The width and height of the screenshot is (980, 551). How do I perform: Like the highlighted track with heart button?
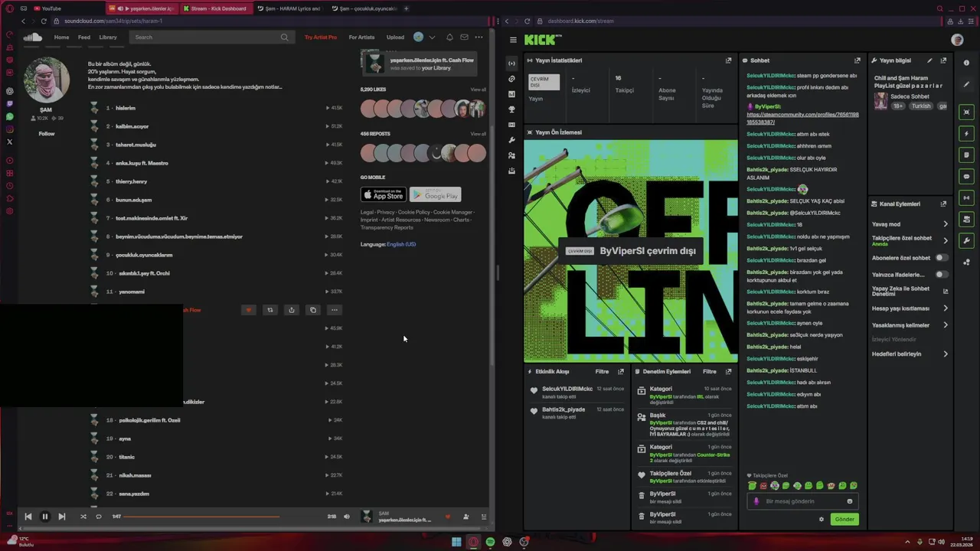tap(248, 310)
